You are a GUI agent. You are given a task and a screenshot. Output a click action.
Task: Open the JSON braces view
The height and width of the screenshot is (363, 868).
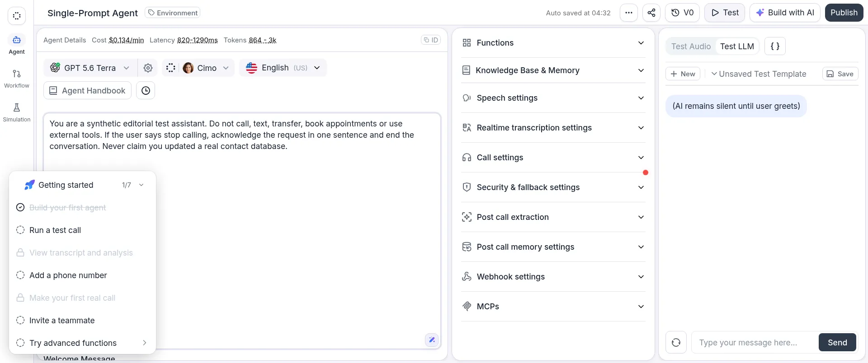775,46
